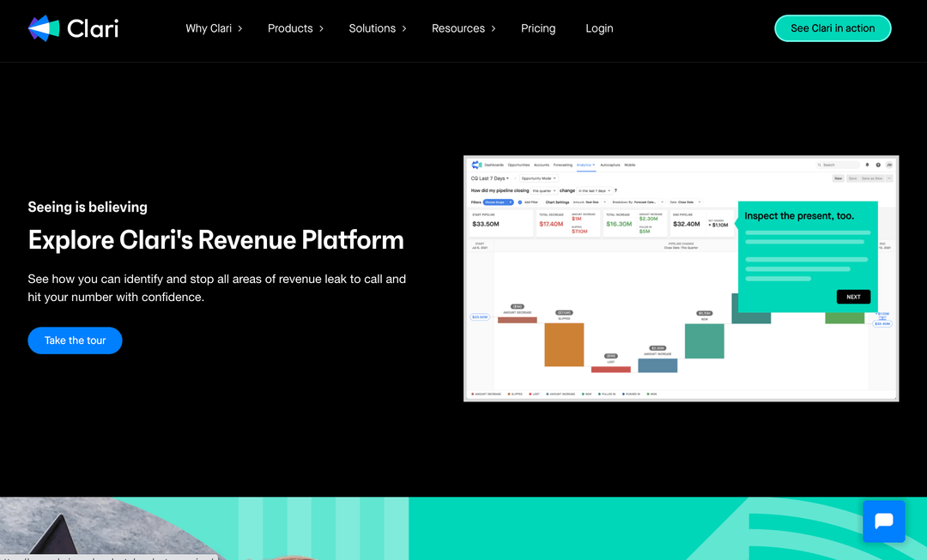Switch to the Forecasting tab in the app
The image size is (927, 560).
(x=561, y=165)
